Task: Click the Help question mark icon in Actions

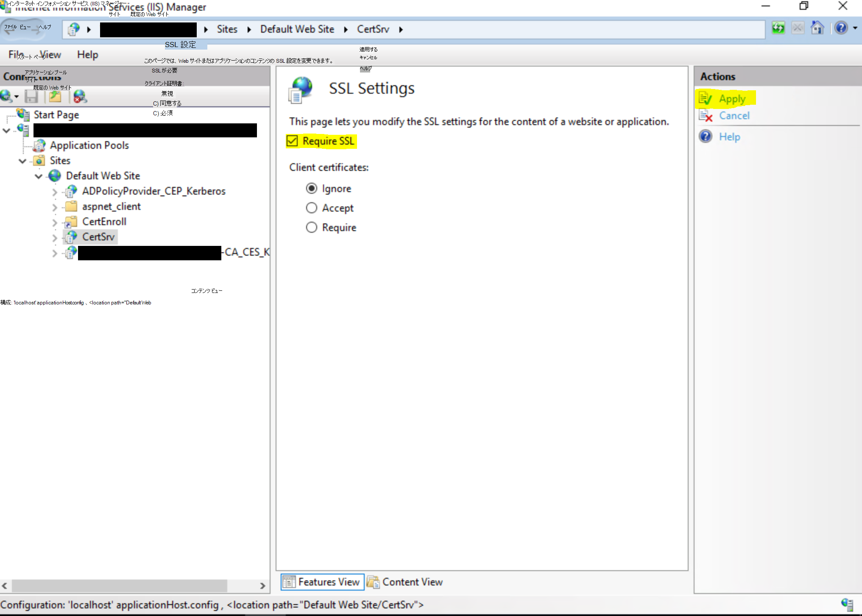Action: point(706,137)
